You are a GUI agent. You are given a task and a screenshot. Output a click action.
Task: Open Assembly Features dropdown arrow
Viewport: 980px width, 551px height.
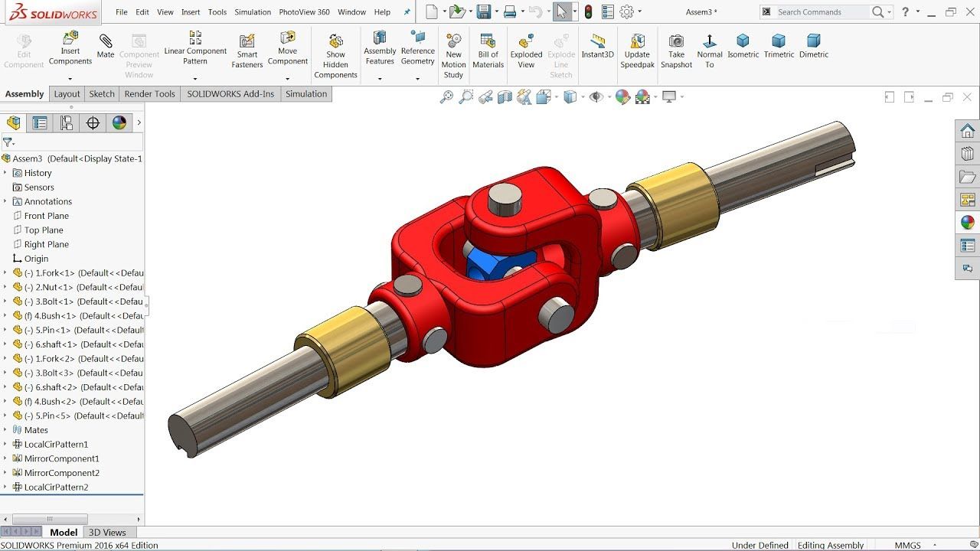click(x=380, y=79)
